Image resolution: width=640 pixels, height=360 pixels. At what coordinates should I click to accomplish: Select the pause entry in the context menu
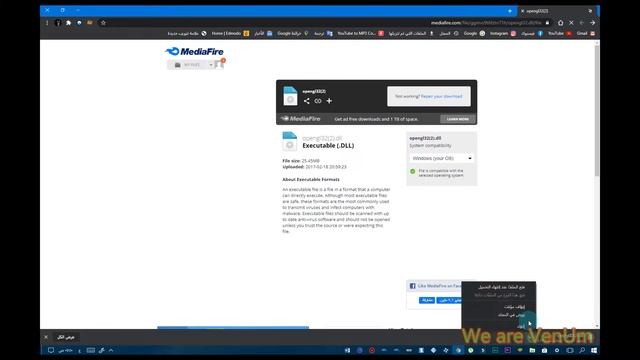499,307
